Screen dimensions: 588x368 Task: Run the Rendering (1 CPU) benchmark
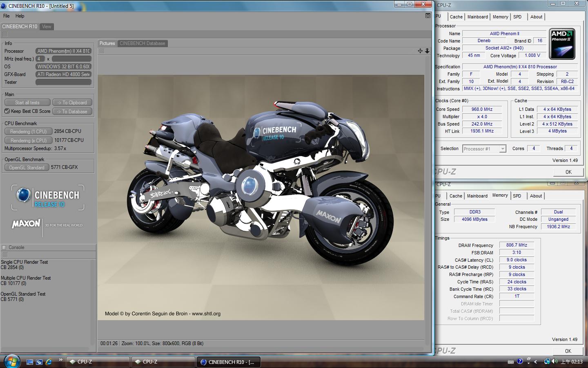[29, 132]
